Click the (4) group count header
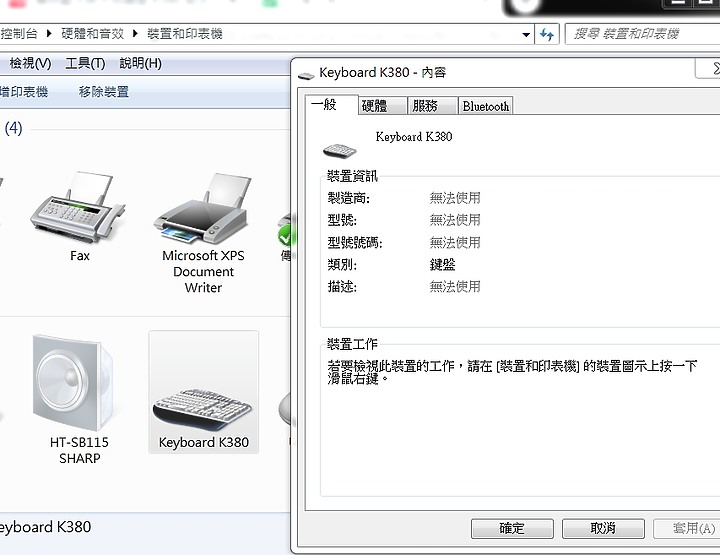720x555 pixels. coord(13,128)
